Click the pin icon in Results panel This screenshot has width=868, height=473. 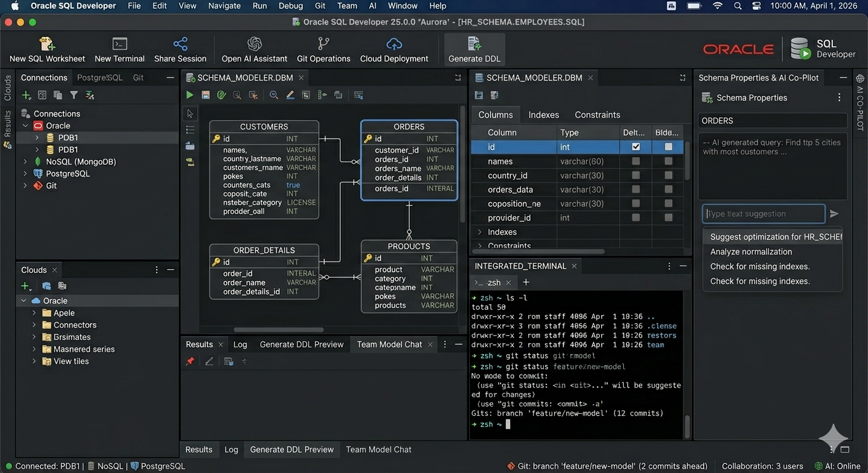190,362
